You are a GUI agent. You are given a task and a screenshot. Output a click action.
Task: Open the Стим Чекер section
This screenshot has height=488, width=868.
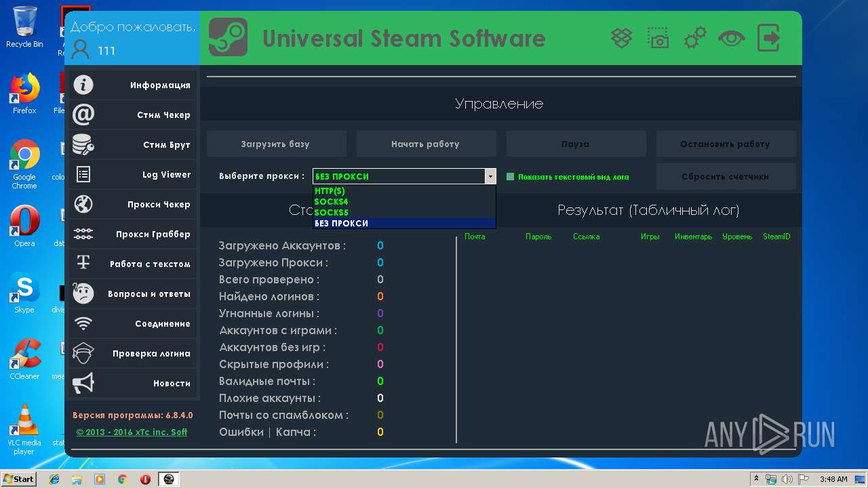(x=133, y=115)
